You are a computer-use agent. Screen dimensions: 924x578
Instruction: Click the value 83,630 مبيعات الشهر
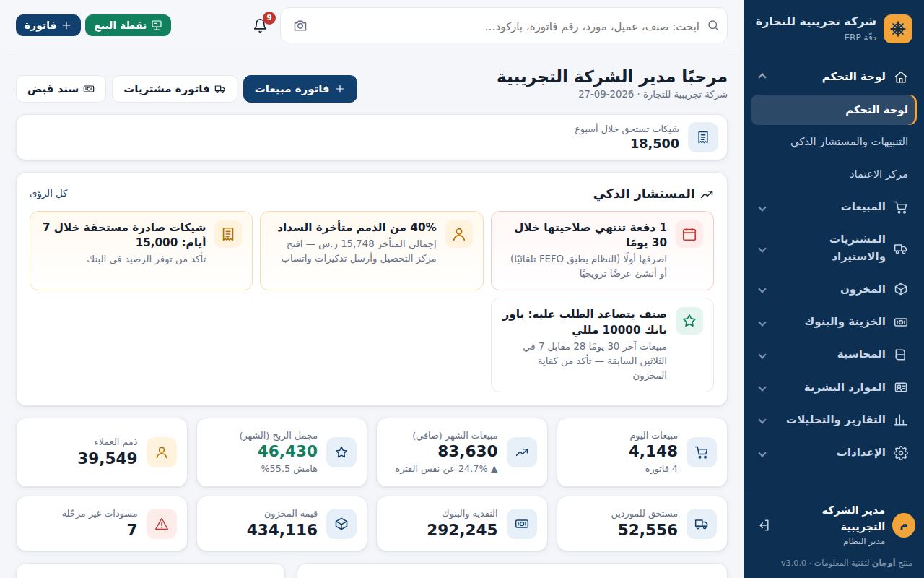point(468,452)
